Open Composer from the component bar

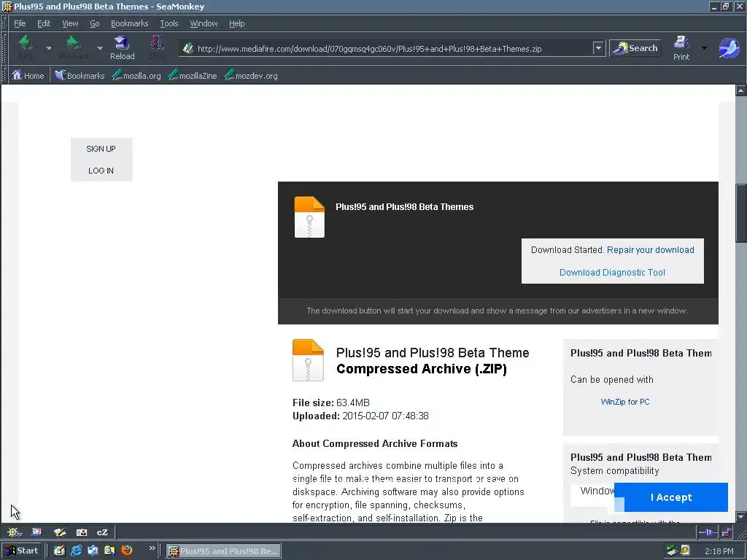tap(60, 532)
